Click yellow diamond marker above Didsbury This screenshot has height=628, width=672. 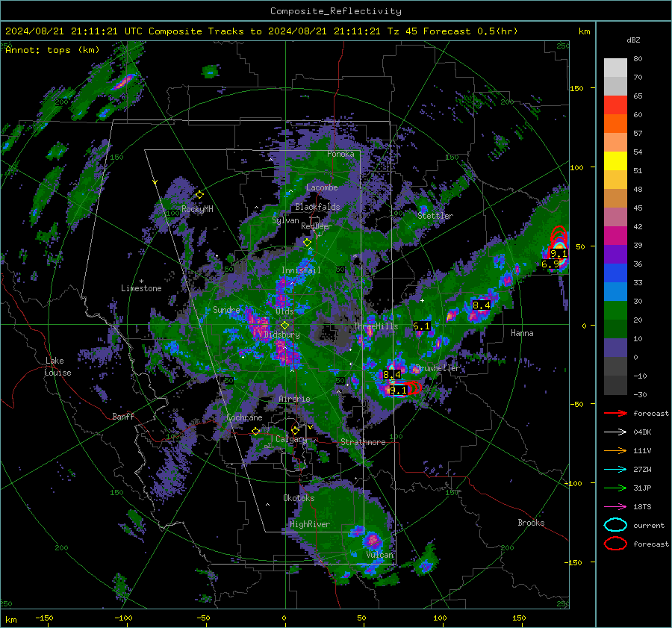click(x=284, y=326)
